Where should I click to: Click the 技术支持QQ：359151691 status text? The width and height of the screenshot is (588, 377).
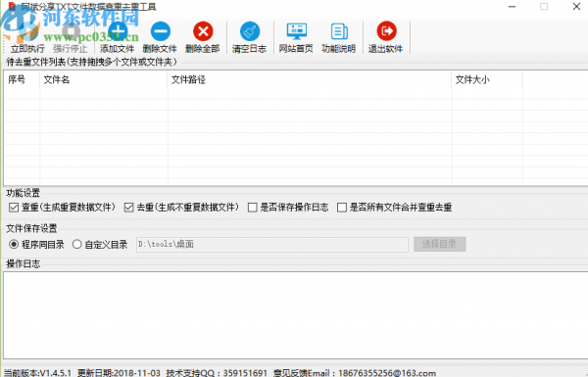[217, 373]
